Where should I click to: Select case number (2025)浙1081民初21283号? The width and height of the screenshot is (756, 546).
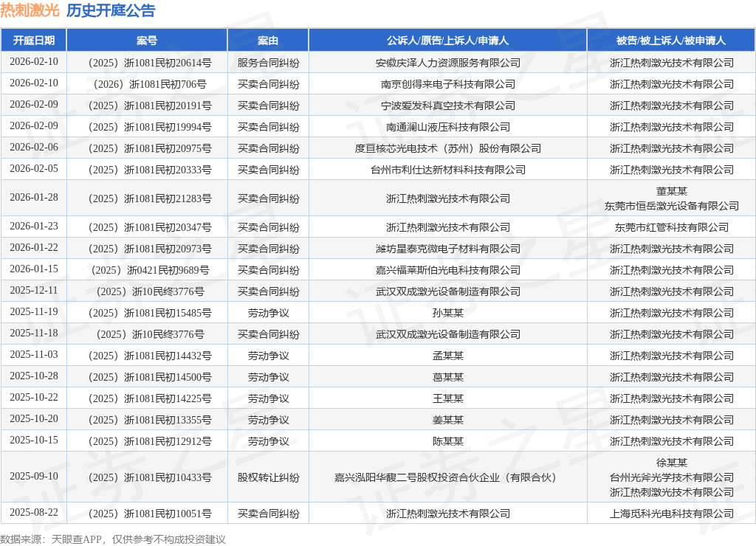coord(150,198)
